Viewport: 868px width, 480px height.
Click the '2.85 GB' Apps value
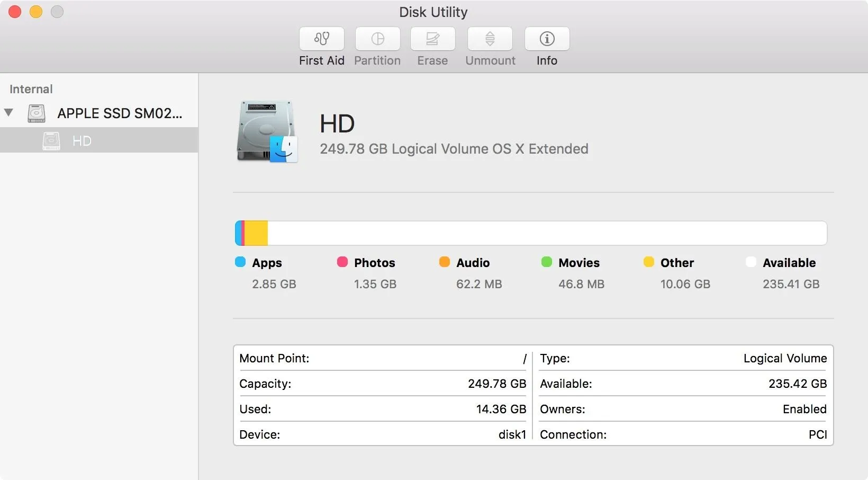(274, 284)
